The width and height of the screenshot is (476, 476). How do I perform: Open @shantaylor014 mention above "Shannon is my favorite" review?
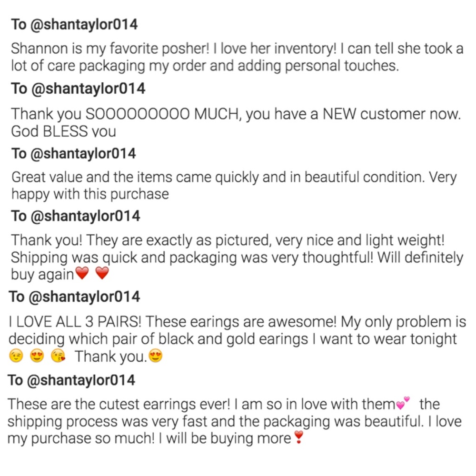pyautogui.click(x=84, y=24)
